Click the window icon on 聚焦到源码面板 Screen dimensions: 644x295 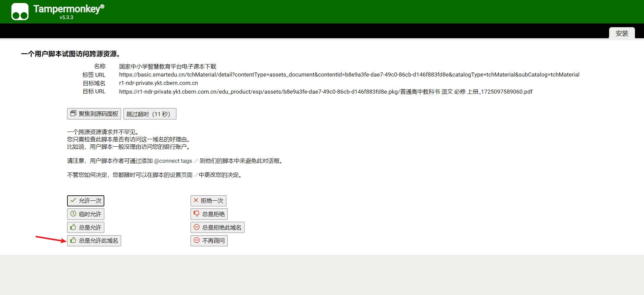73,113
